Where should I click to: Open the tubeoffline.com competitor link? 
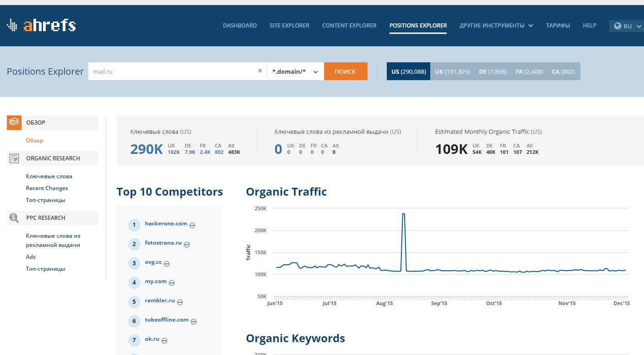point(167,320)
